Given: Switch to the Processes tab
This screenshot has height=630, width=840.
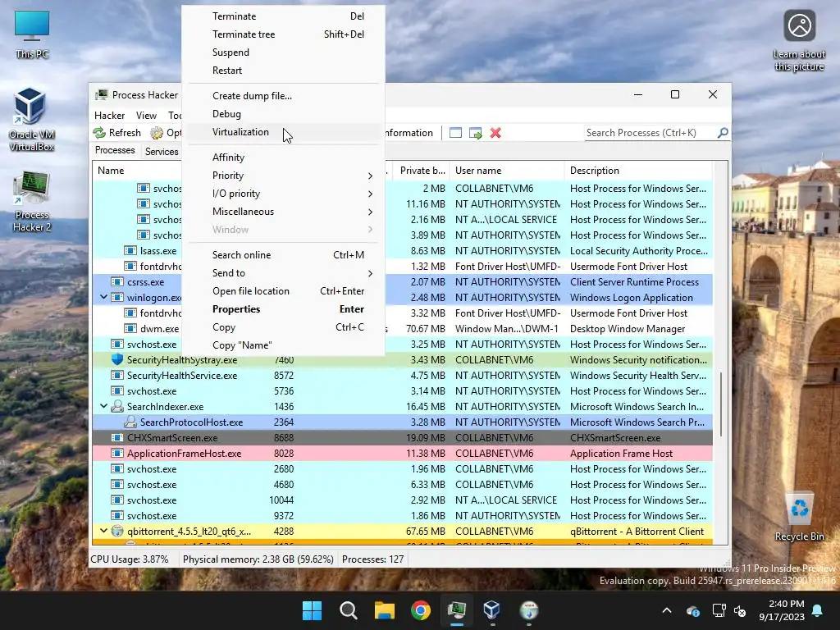Looking at the screenshot, I should coord(115,151).
